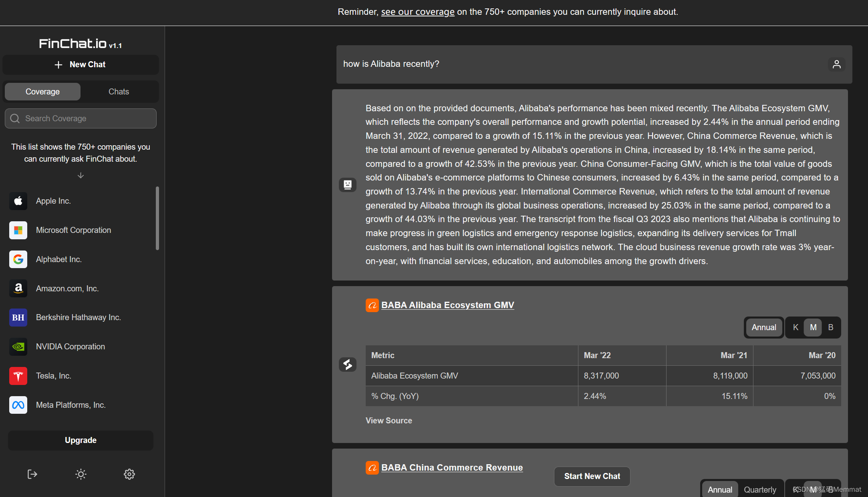Viewport: 868px width, 497px height.
Task: Start a New Chat from sidebar
Action: (x=81, y=64)
